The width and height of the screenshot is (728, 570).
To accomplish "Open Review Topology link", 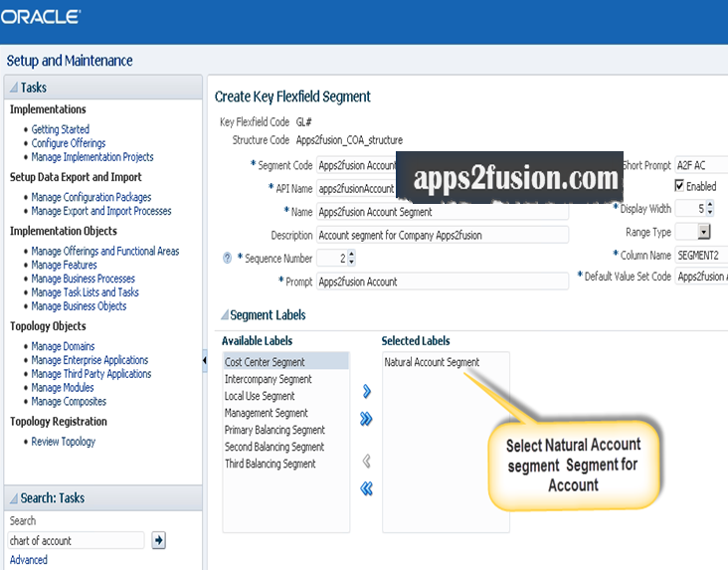I will (63, 442).
